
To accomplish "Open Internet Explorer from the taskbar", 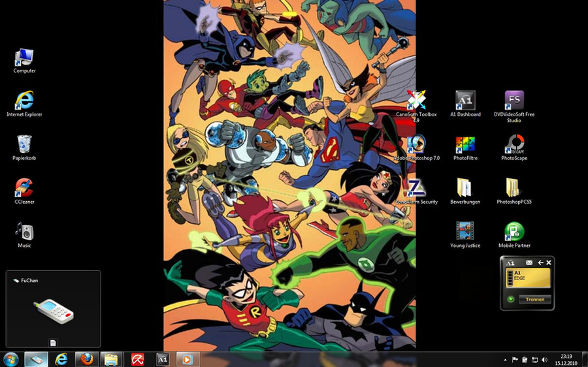I will pyautogui.click(x=61, y=360).
